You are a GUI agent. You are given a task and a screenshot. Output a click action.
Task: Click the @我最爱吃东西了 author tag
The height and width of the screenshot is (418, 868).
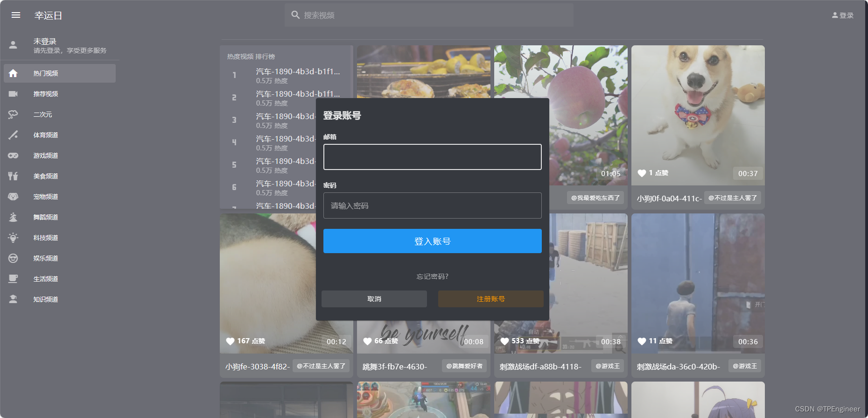click(x=595, y=198)
